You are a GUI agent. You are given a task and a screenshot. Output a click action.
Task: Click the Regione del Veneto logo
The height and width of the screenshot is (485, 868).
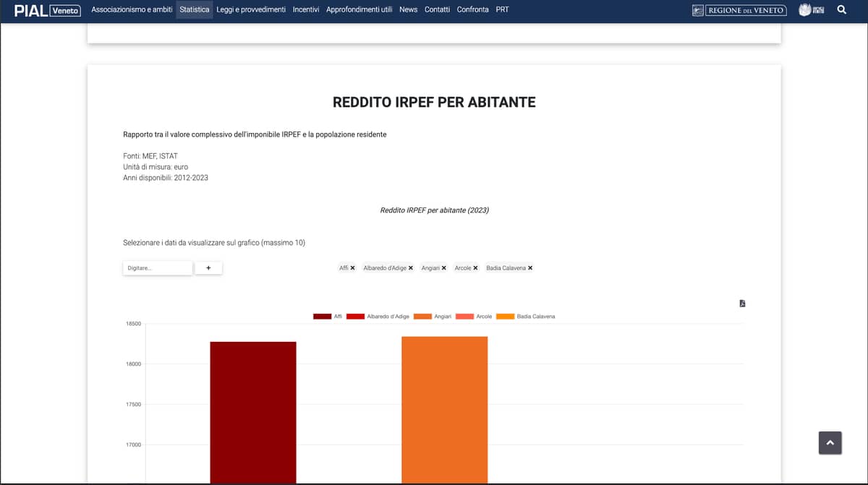[x=739, y=10]
